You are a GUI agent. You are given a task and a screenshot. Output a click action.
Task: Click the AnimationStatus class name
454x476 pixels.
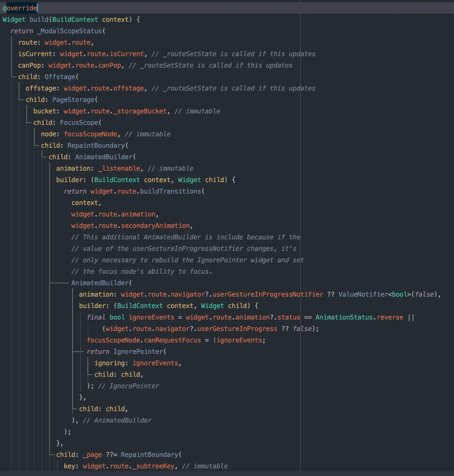point(344,317)
